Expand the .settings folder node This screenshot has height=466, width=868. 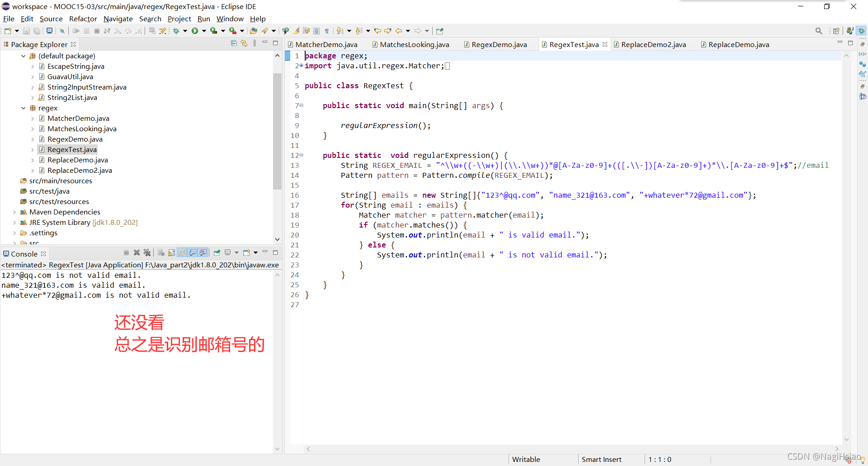14,233
